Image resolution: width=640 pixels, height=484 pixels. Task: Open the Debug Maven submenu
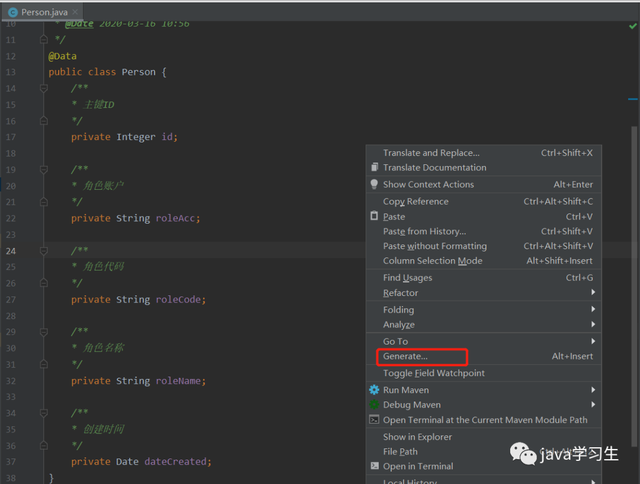(484, 405)
